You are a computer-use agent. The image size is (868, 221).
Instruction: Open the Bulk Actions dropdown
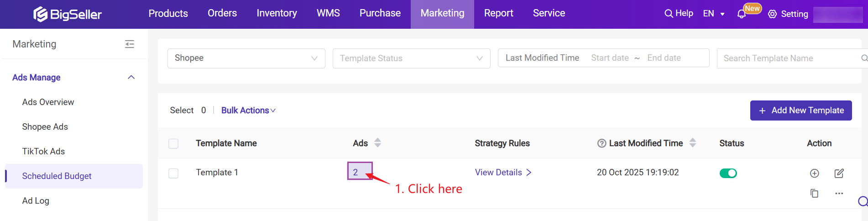pos(248,110)
